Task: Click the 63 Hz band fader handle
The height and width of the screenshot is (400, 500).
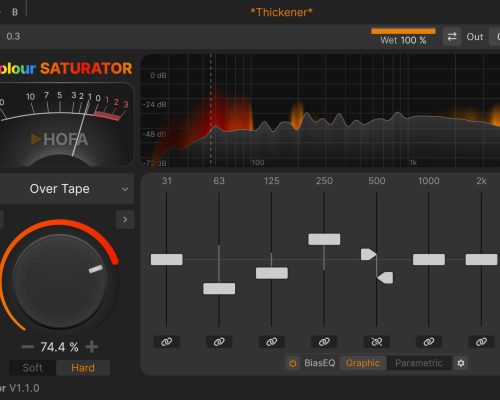Action: click(219, 289)
